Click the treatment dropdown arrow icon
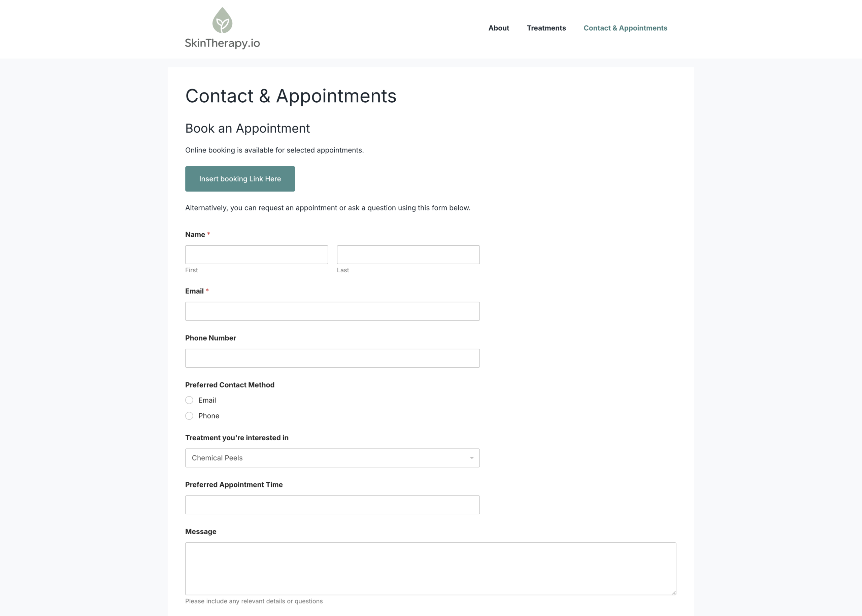The height and width of the screenshot is (616, 862). point(472,458)
